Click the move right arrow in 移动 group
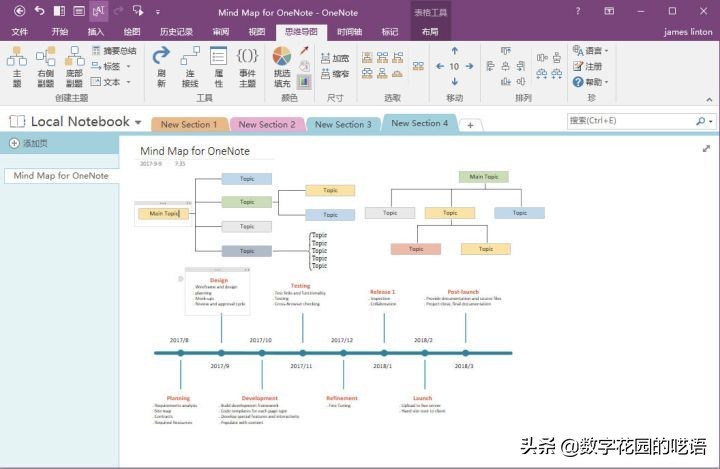720x469 pixels. click(469, 67)
